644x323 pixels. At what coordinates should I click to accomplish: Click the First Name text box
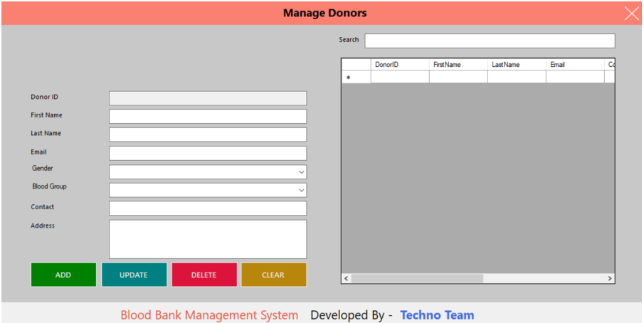[x=207, y=116]
